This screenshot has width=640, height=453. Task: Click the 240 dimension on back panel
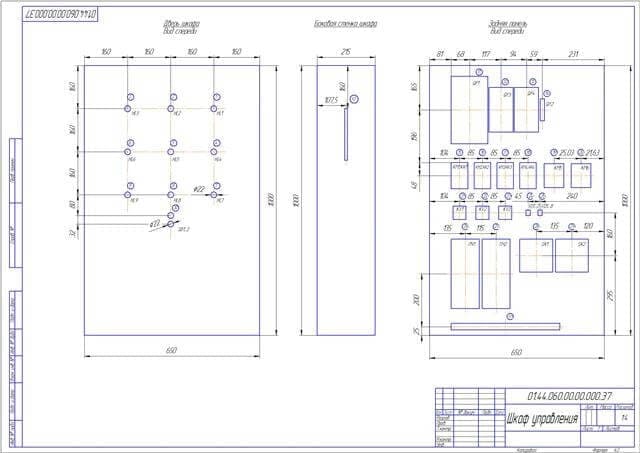[x=572, y=196]
